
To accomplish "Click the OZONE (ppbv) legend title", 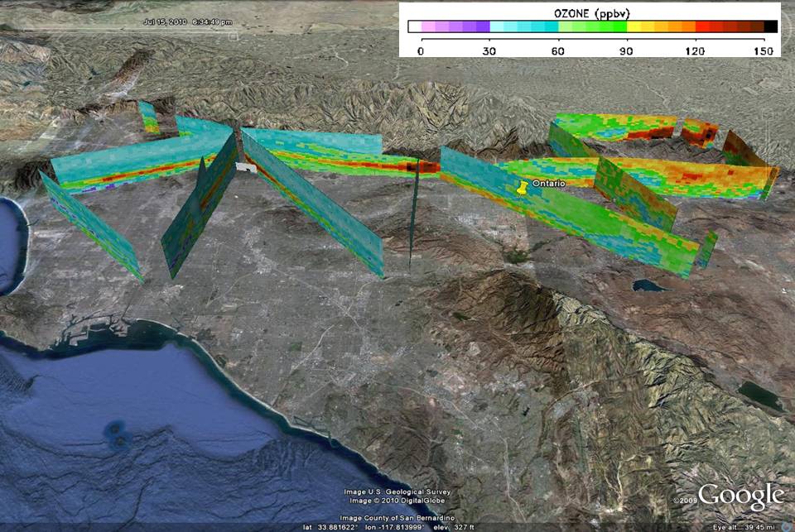I will click(591, 13).
